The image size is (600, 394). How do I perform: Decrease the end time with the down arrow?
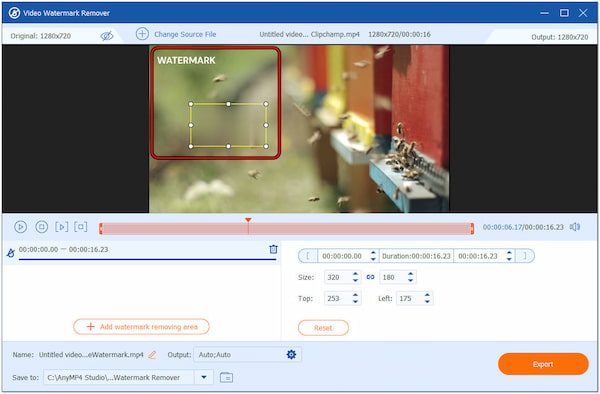(509, 259)
